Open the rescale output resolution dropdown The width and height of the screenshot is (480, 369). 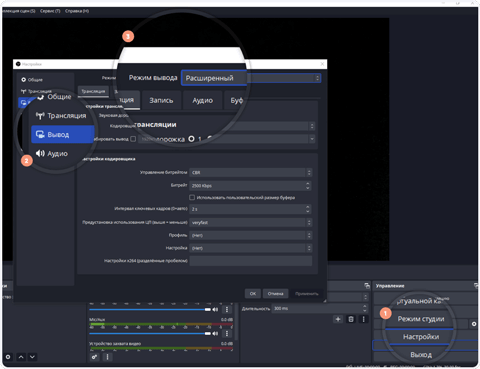pyautogui.click(x=312, y=139)
